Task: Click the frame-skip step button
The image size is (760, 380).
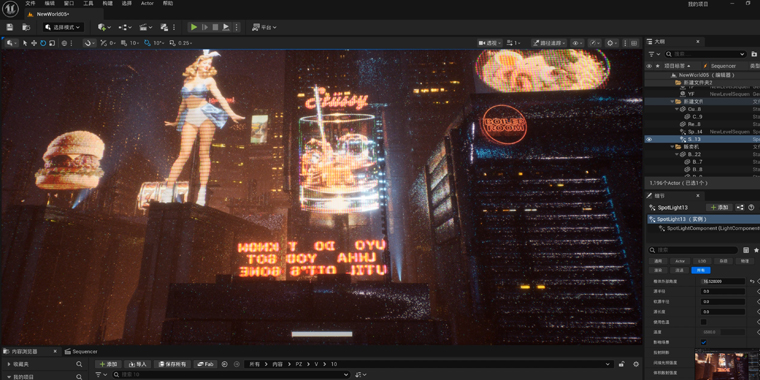Action: (205, 27)
